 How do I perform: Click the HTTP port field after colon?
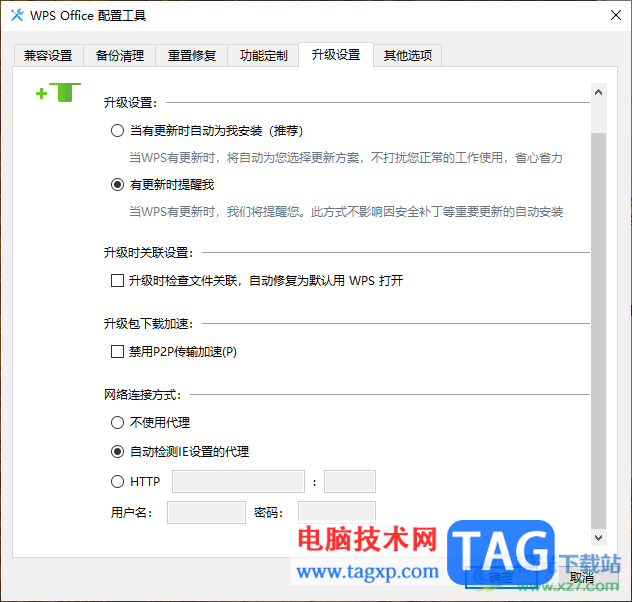click(x=350, y=481)
